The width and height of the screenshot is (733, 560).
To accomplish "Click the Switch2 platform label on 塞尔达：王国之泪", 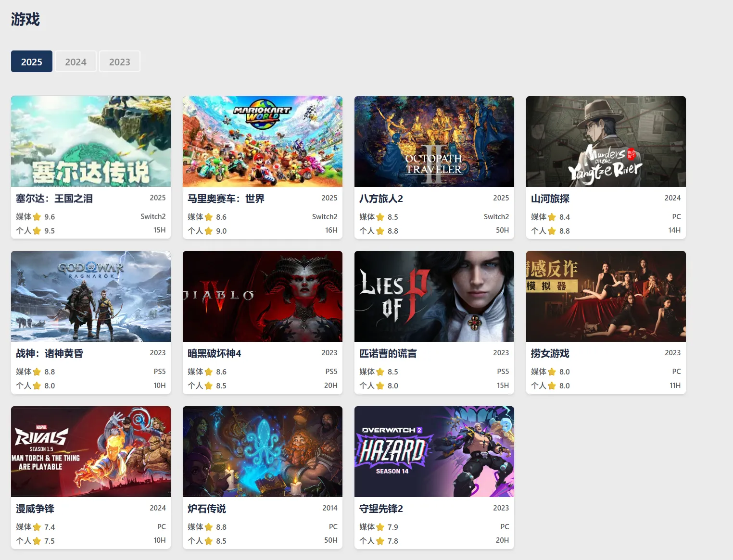I will pos(153,217).
